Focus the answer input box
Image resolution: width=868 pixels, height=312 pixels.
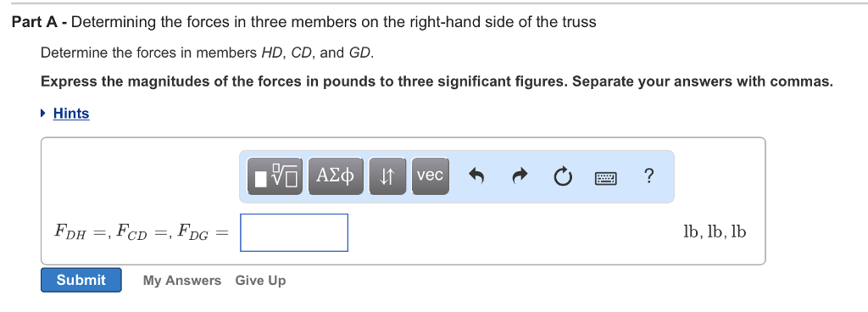tap(294, 232)
